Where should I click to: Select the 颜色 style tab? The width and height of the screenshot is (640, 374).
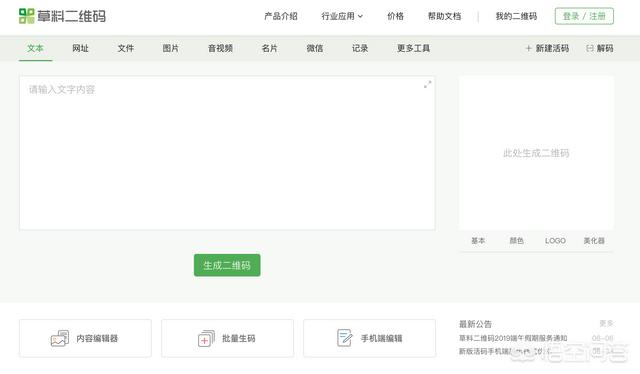click(x=516, y=240)
